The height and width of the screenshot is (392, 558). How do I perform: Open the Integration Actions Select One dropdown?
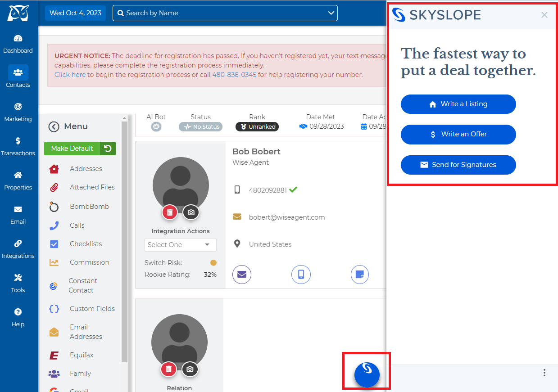tap(181, 245)
